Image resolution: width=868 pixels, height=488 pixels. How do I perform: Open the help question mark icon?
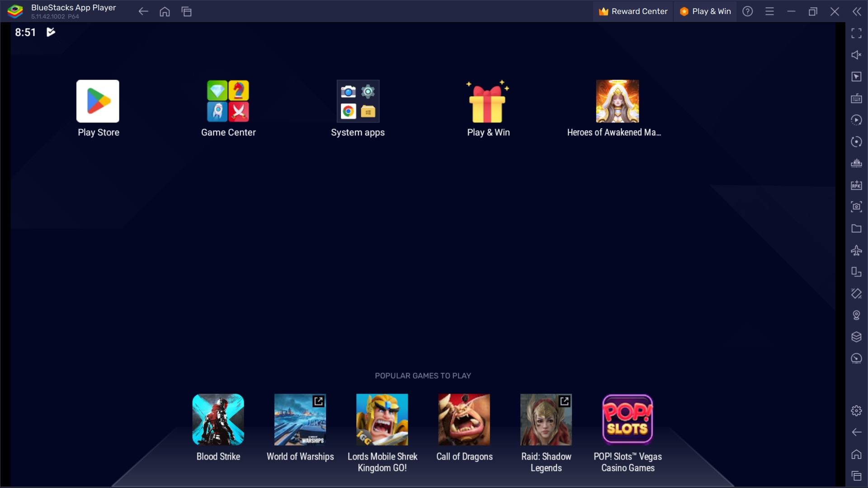tap(748, 11)
